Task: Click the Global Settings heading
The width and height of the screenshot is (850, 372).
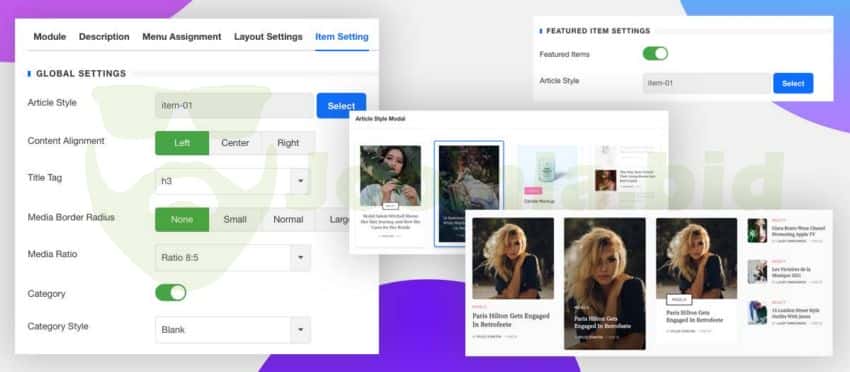Action: pos(81,73)
